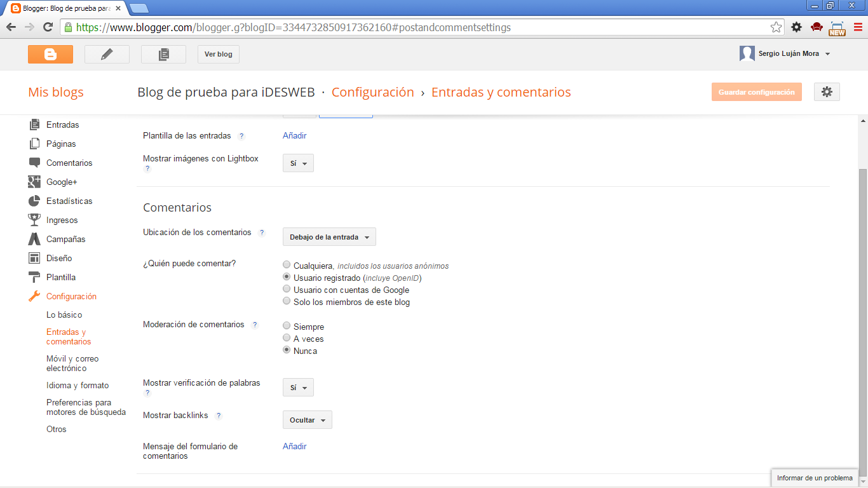Screen dimensions: 868x488
Task: Click the Plantilla paint roller icon
Action: click(x=34, y=277)
